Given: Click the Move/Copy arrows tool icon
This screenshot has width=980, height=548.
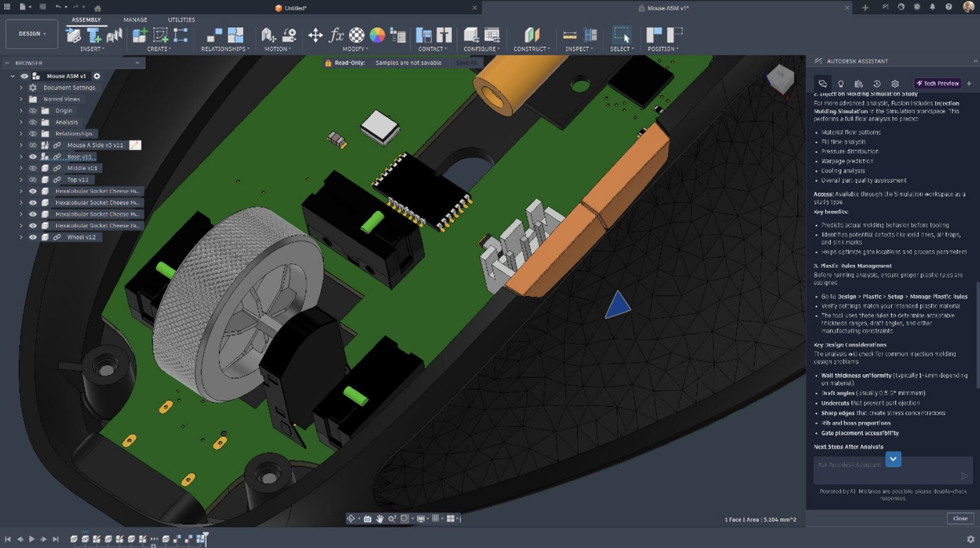Looking at the screenshot, I should click(315, 35).
